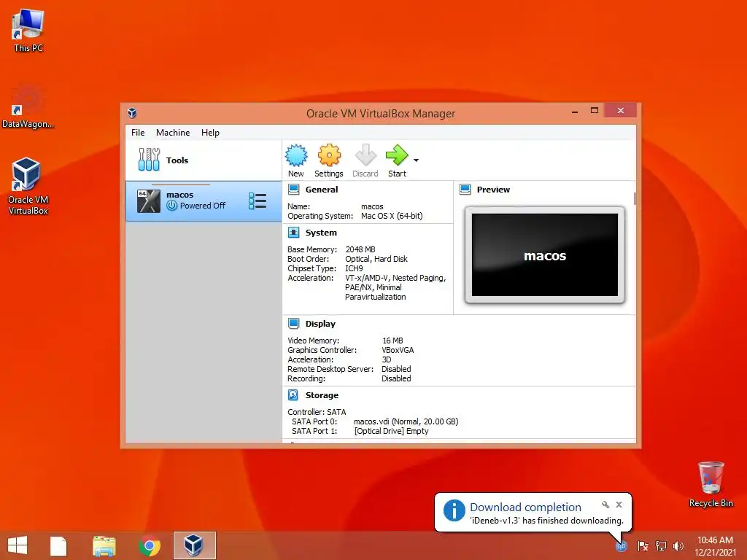The width and height of the screenshot is (747, 560).
Task: Click the Storage section disk icon
Action: 293,395
